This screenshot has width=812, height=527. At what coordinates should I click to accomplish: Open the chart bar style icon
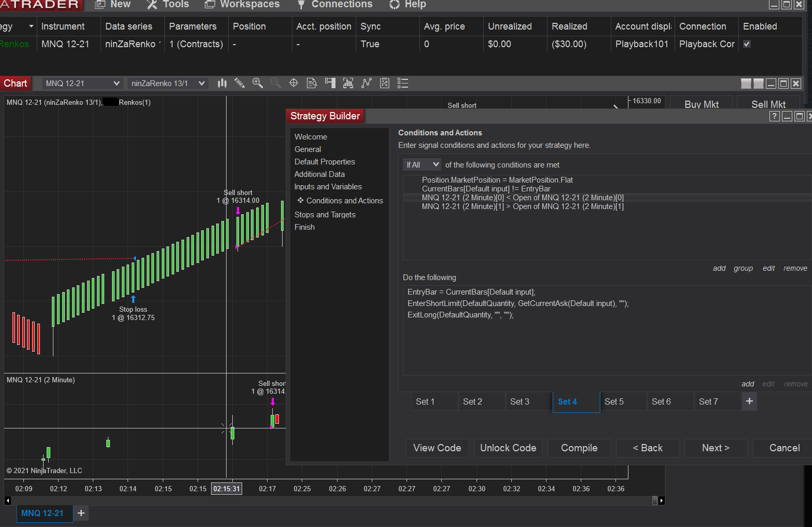(222, 83)
